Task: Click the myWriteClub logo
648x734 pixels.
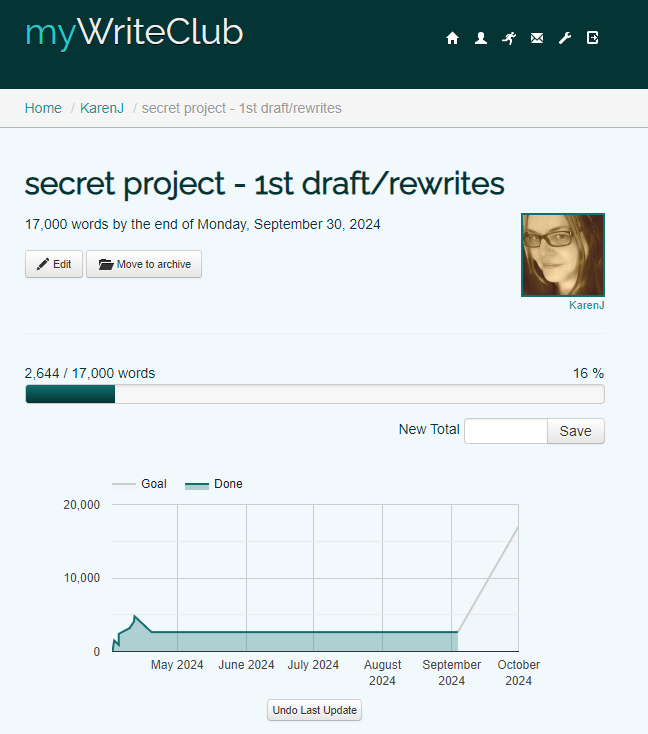Action: 134,33
